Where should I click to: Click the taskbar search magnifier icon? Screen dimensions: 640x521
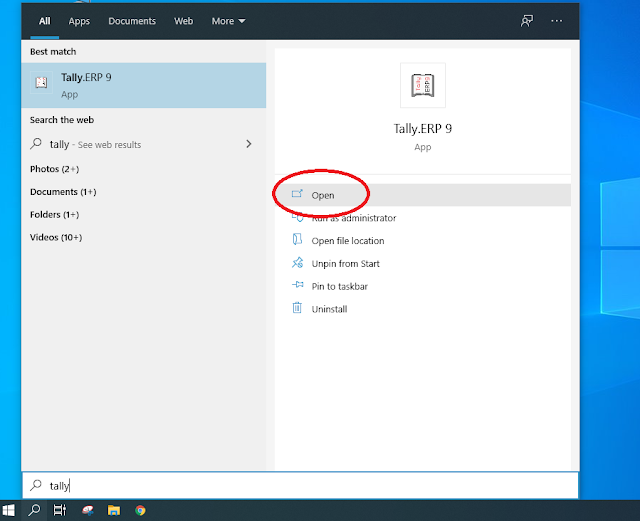coord(34,510)
